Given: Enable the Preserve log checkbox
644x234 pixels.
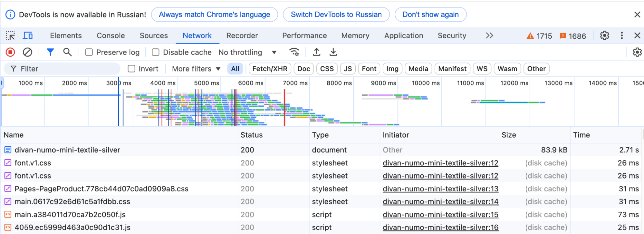Looking at the screenshot, I should pyautogui.click(x=89, y=52).
